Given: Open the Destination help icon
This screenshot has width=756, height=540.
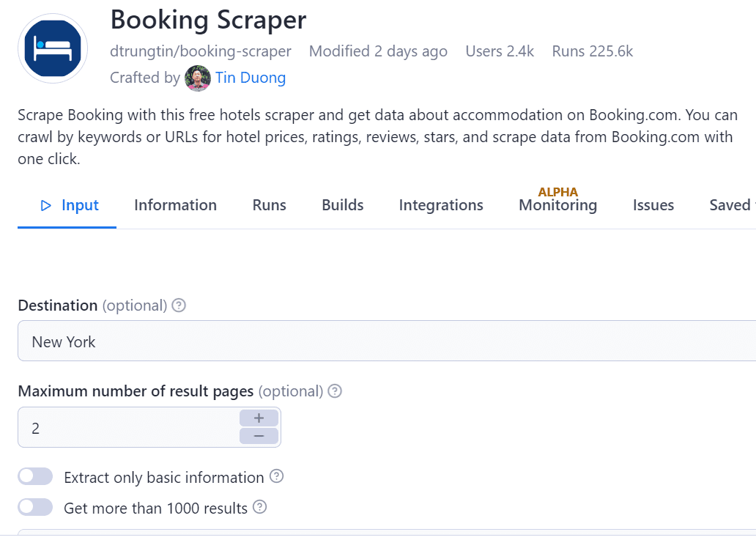Looking at the screenshot, I should [x=179, y=306].
